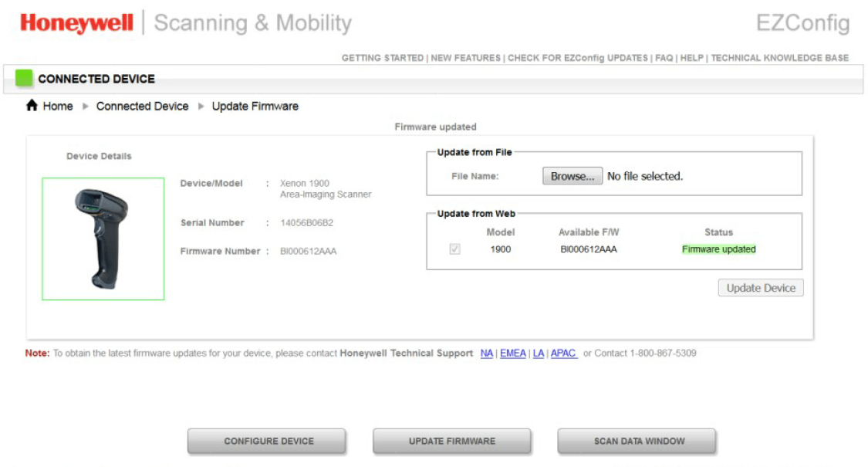Click the 'Xenon 1900' device model value

[305, 184]
